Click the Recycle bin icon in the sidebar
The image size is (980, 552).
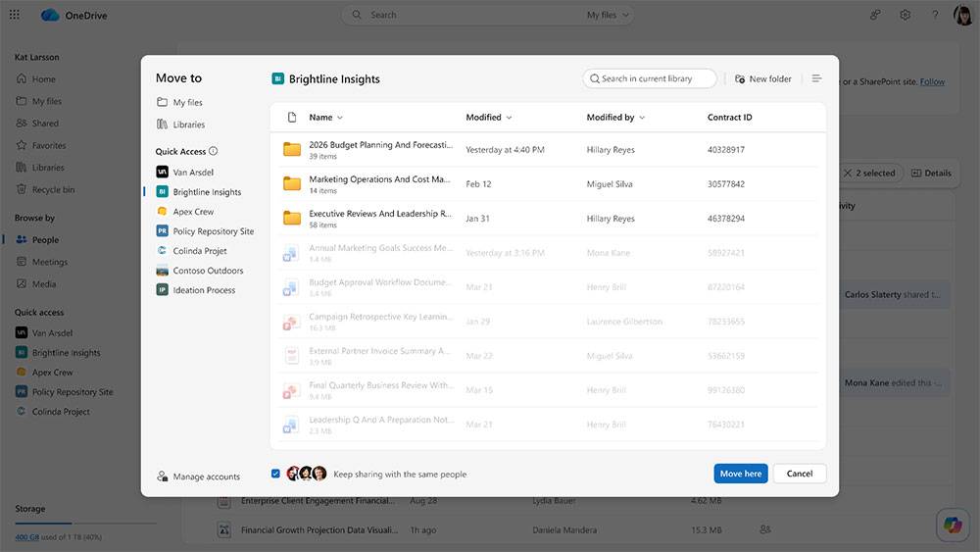22,189
